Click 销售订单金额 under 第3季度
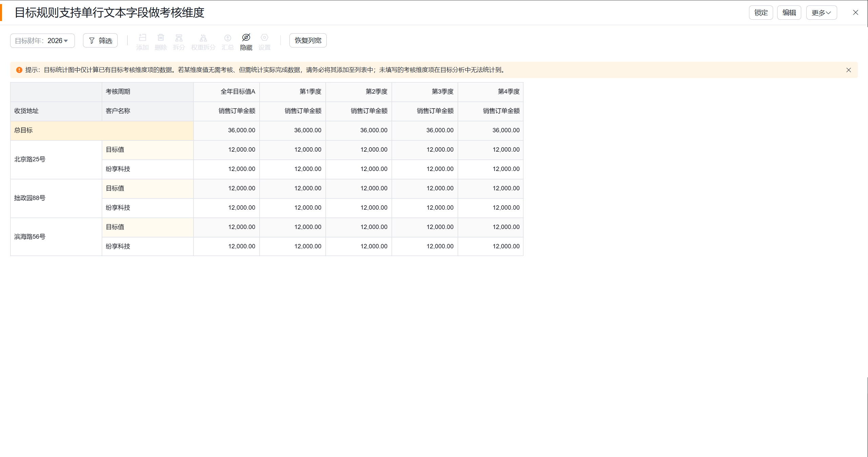The image size is (868, 457). tap(425, 111)
